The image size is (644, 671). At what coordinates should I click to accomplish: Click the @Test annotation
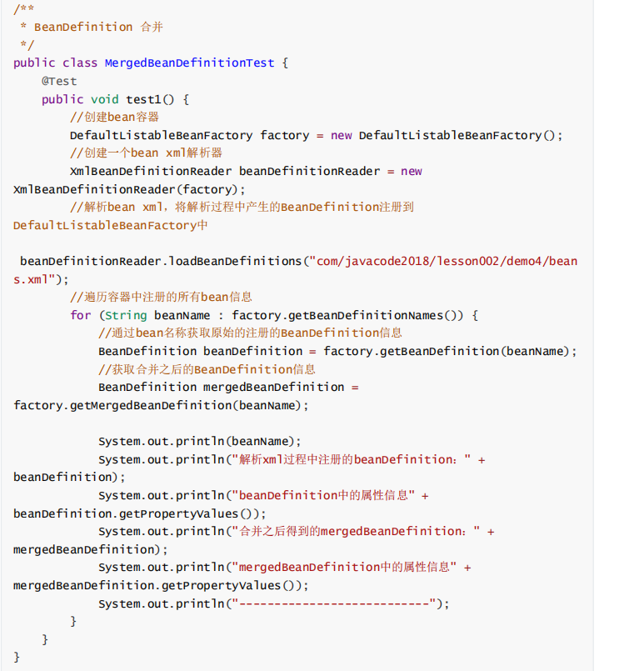[x=59, y=81]
